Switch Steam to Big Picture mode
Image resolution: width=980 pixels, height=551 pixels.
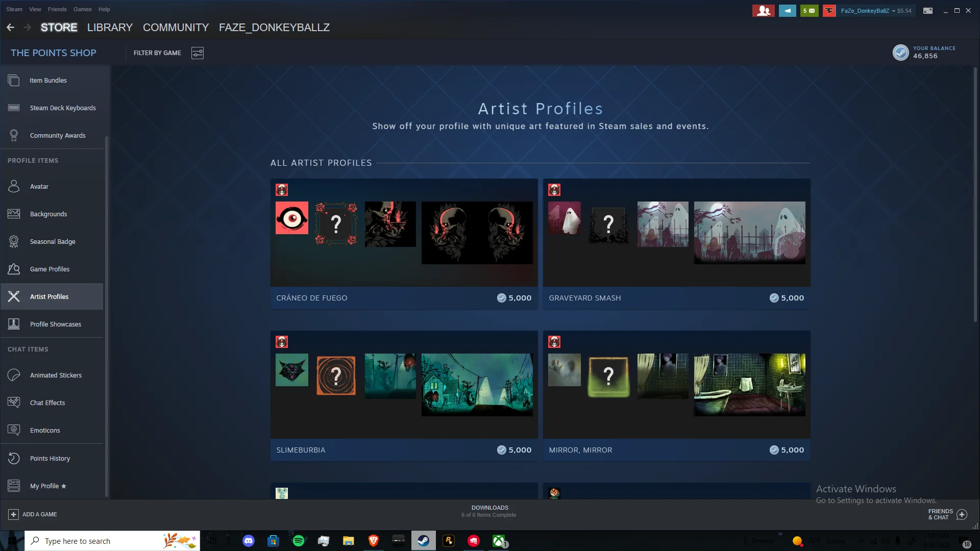point(928,10)
